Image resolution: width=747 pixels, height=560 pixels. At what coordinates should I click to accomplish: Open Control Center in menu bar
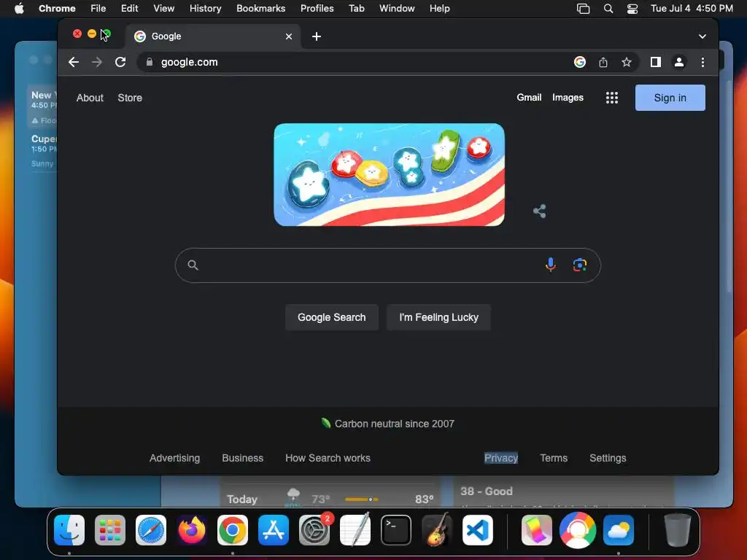[x=632, y=9]
